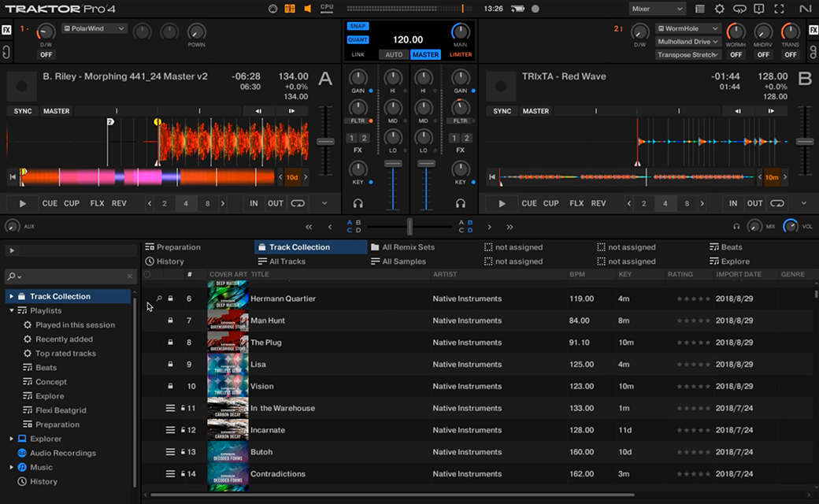Enable SYNC on deck B
Viewport: 819px width, 504px height.
502,111
